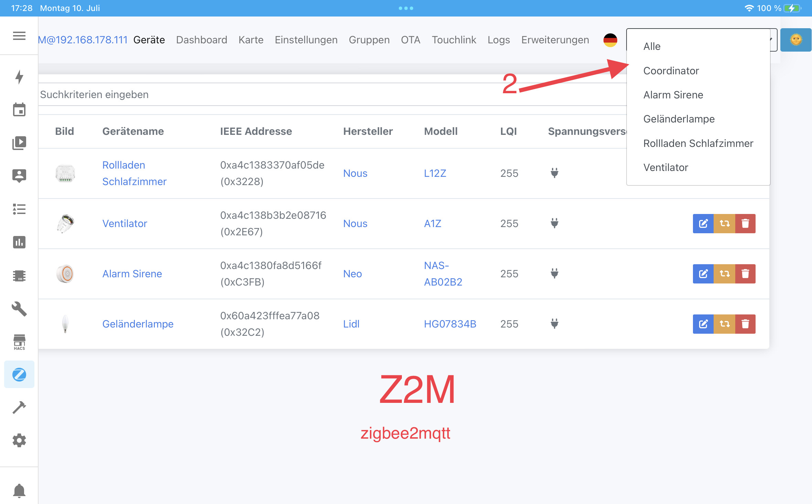812x504 pixels.
Task: Click the edit button for Ventilator
Action: (703, 224)
